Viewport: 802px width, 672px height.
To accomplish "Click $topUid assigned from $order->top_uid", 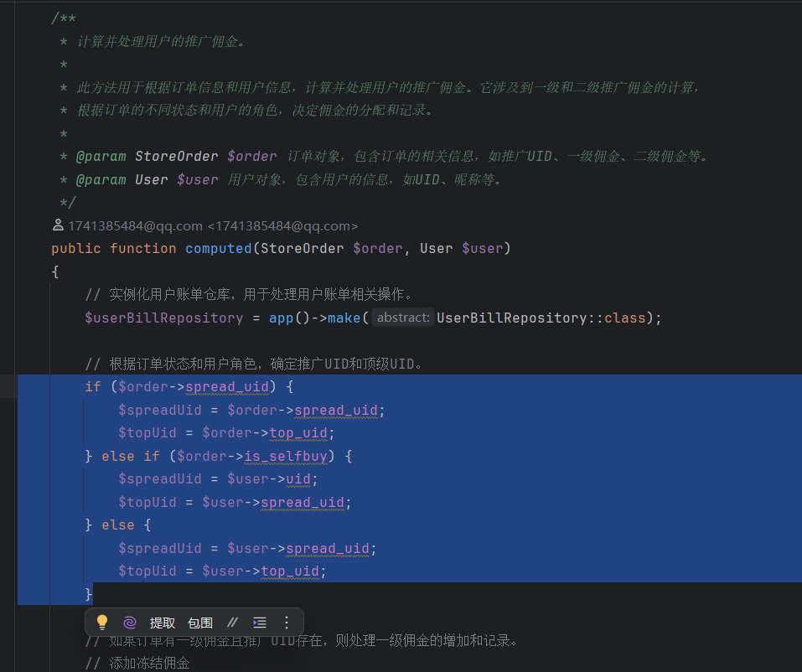I will coord(147,432).
